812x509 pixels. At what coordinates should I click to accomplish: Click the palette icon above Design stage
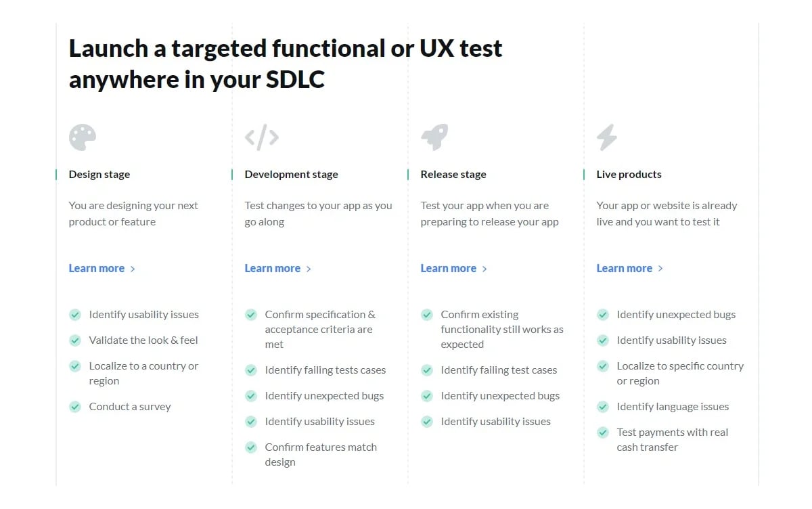82,135
